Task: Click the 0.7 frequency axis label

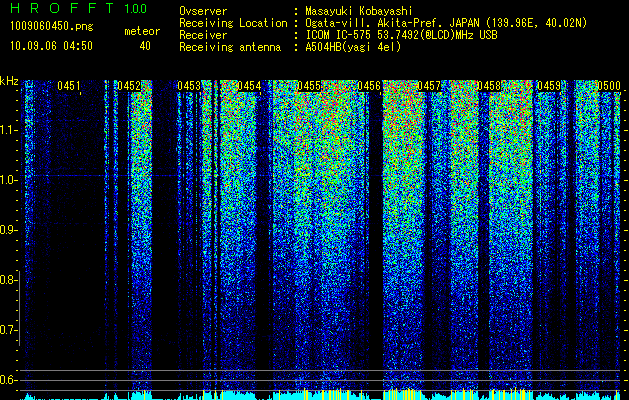Action: tap(8, 330)
